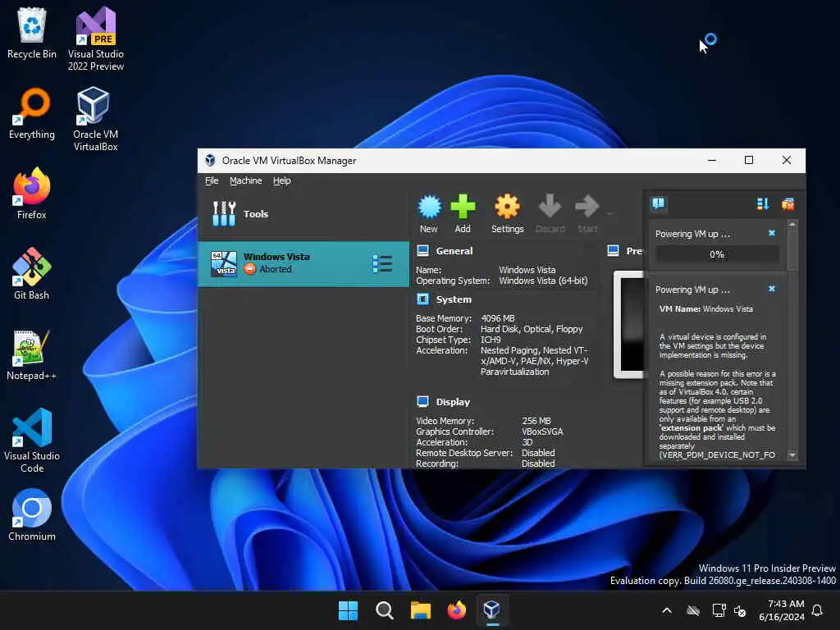840x630 pixels.
Task: Dismiss the first Powering VM up notification
Action: (x=771, y=233)
